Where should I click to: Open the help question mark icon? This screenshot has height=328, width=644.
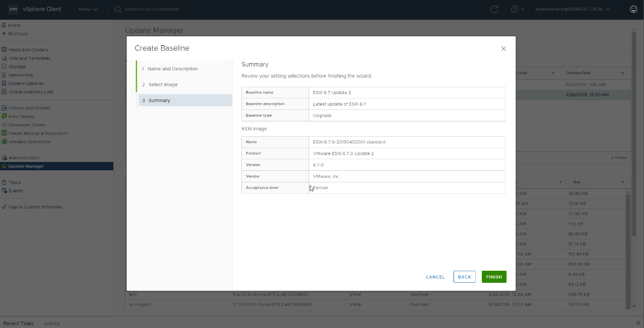coord(515,9)
